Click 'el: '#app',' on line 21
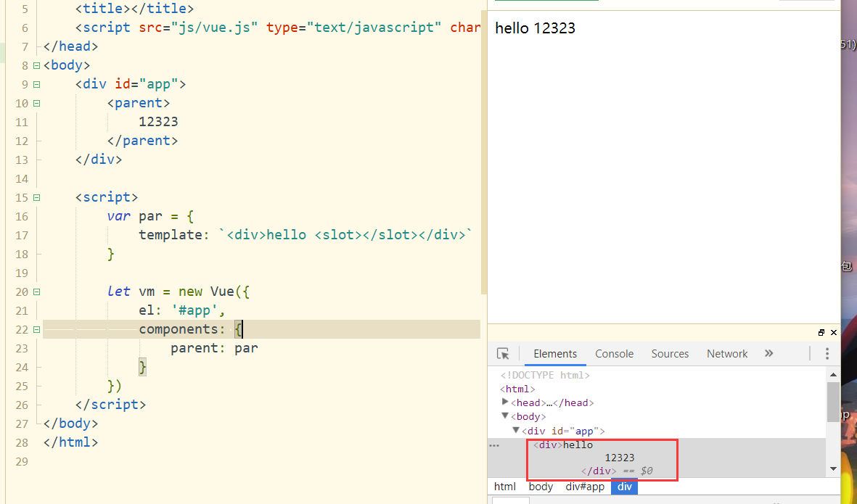Screen dimensions: 857x504 (182, 310)
